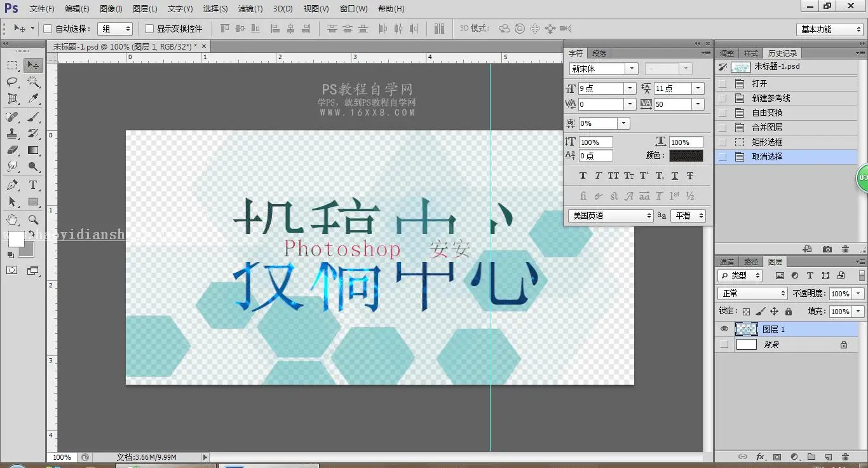The height and width of the screenshot is (468, 868).
Task: Select the Pen tool
Action: (x=12, y=185)
